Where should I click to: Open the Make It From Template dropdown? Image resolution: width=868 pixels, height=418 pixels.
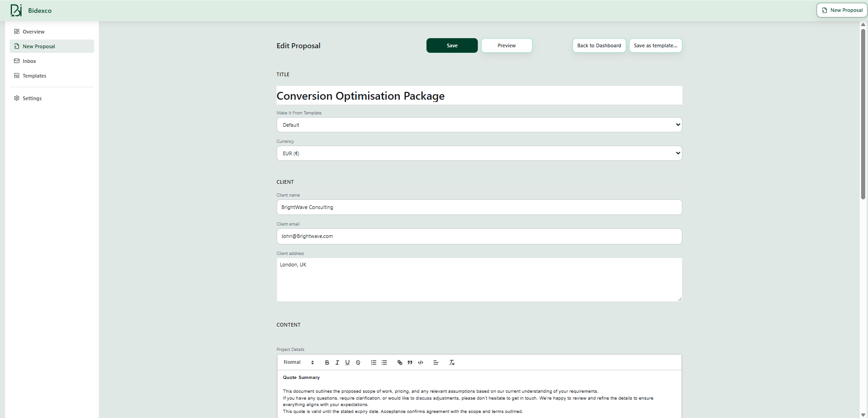coord(479,125)
